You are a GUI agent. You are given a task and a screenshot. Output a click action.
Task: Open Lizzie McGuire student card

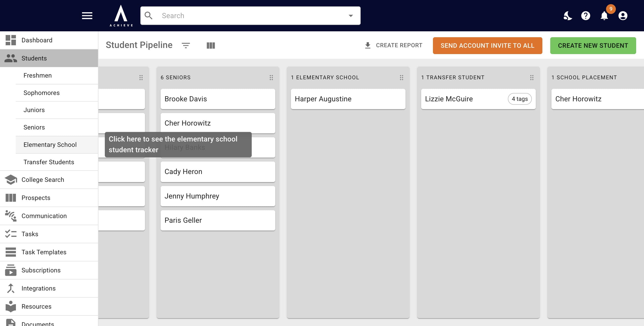478,99
